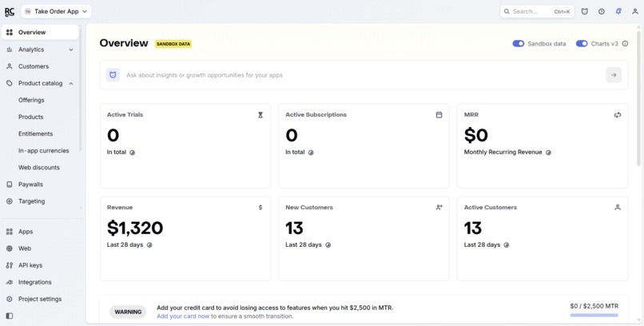Go to Targeting in the sidebar
The width and height of the screenshot is (644, 326).
32,201
